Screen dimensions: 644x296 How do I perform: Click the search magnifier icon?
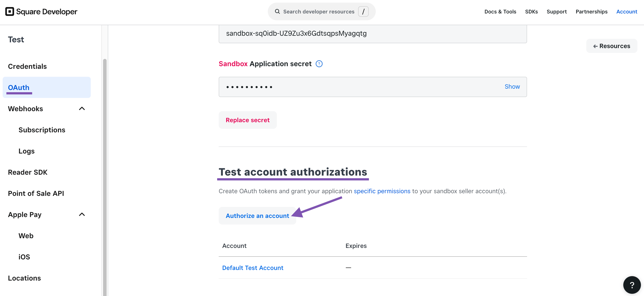tap(277, 11)
